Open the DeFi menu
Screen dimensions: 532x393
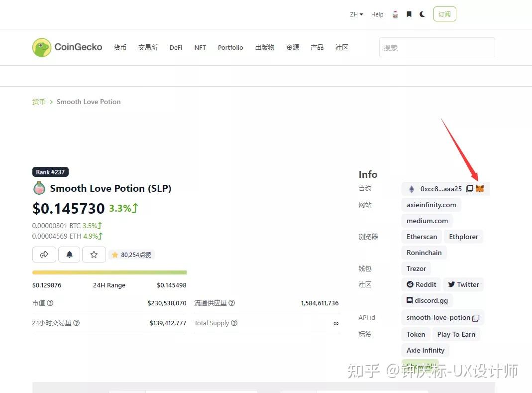(176, 47)
